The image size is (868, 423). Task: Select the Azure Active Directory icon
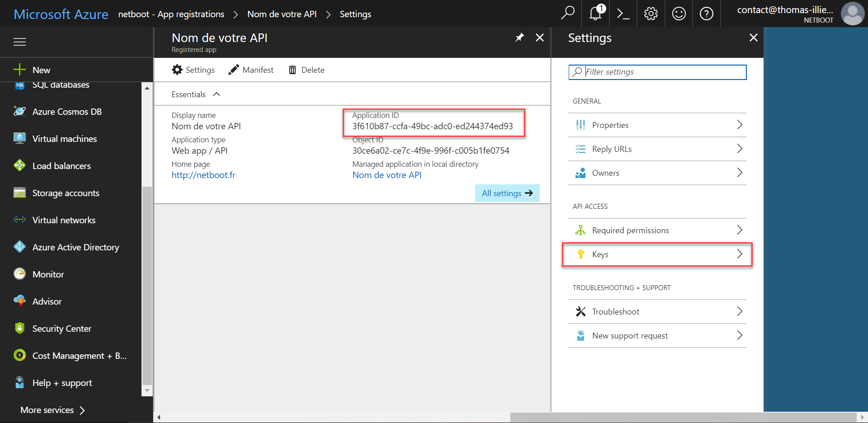(x=19, y=247)
